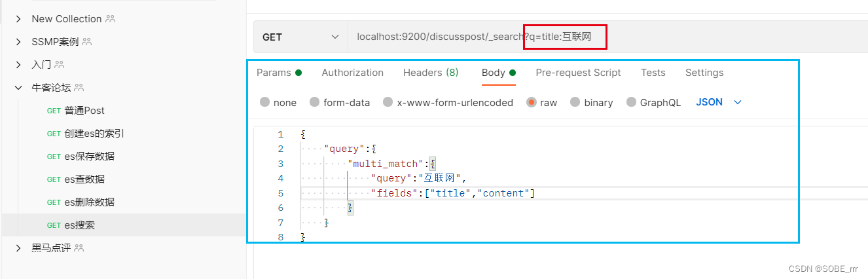The height and width of the screenshot is (279, 868).
Task: Expand the New Collection folder
Action: pos(18,19)
